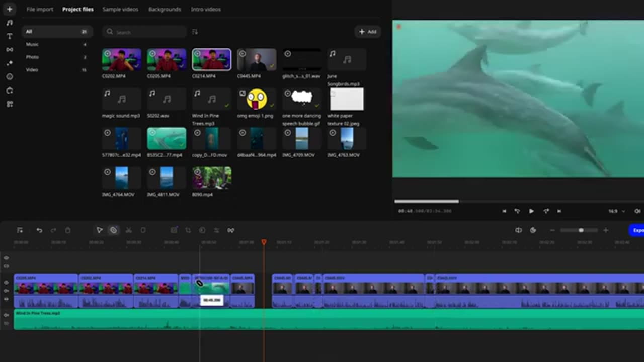Click the marker icon on timeline toolbar
Screen dimensions: 644x362
point(143,230)
